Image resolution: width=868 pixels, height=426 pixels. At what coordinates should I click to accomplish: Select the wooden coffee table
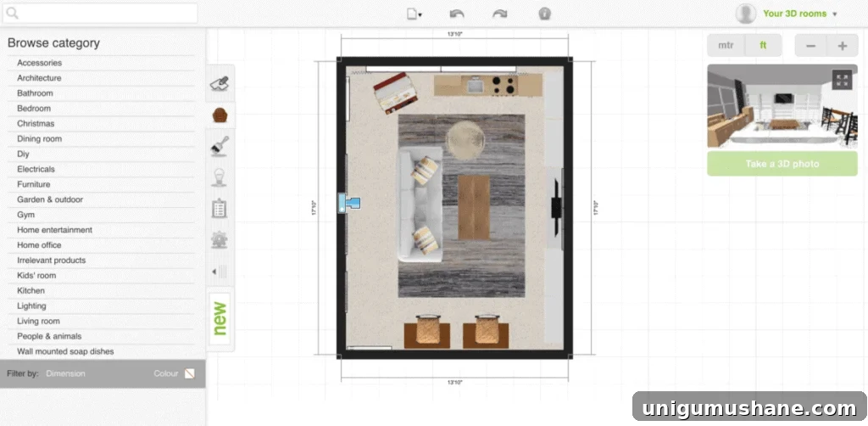pos(474,207)
